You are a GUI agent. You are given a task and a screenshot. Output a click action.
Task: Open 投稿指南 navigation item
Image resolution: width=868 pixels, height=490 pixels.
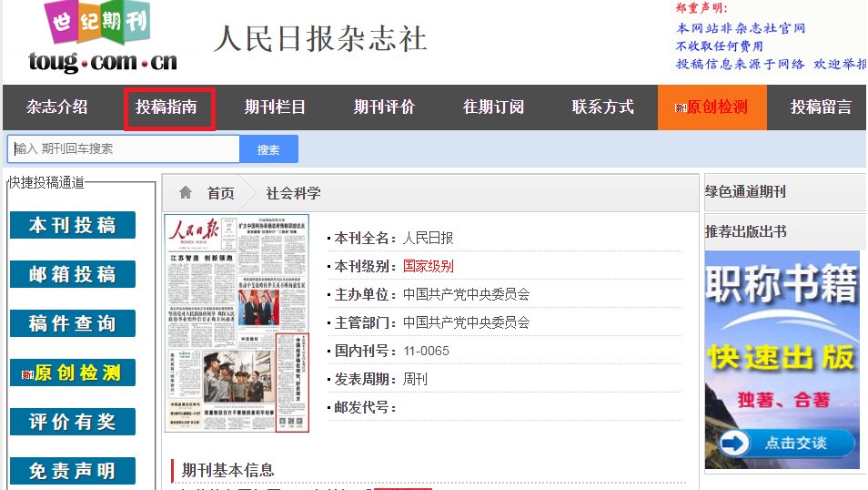[167, 107]
